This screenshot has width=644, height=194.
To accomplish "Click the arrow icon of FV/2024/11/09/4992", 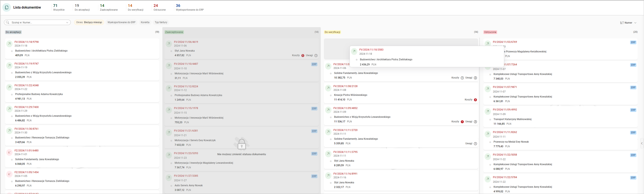I will click(x=488, y=111).
